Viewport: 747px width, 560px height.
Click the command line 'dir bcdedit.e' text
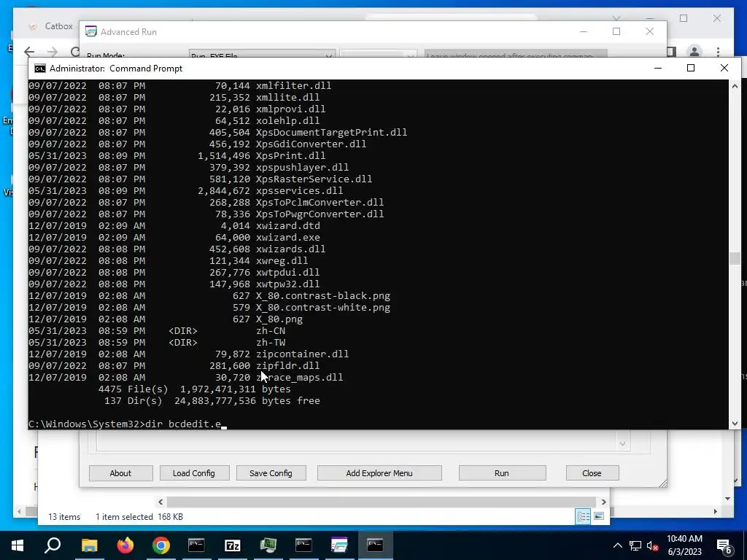pos(183,424)
